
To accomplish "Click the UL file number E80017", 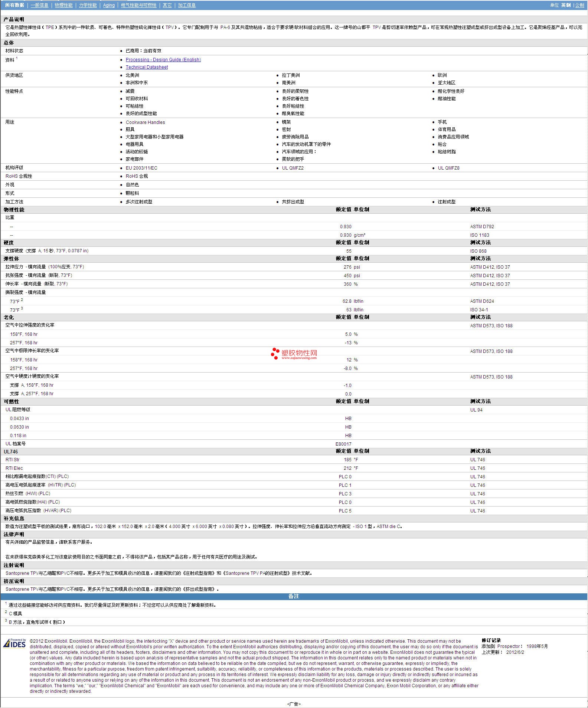I will click(x=343, y=444).
